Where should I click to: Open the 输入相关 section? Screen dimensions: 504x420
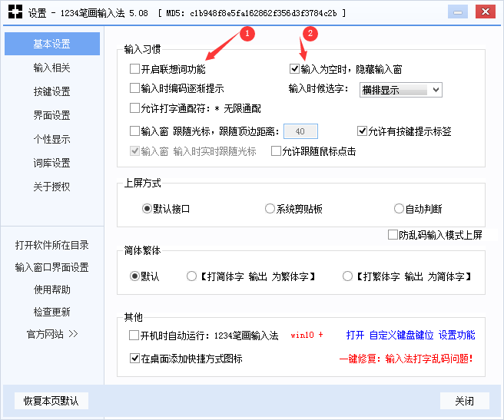coord(51,68)
